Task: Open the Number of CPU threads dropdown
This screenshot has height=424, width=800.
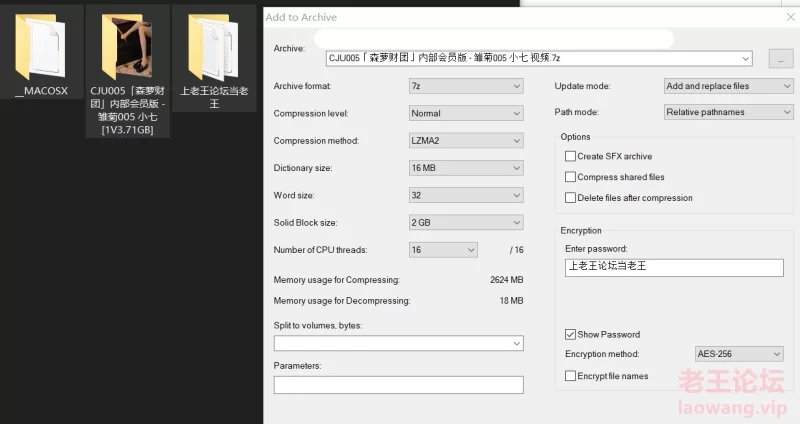Action: [x=443, y=249]
